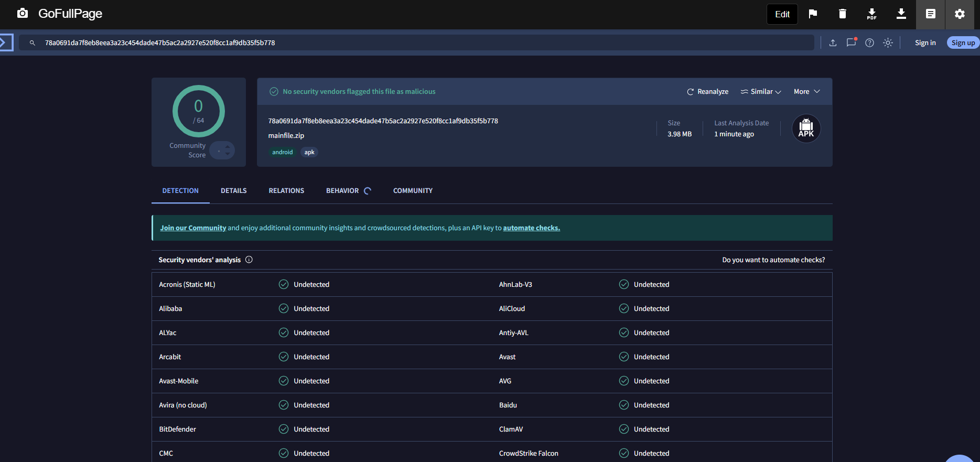The height and width of the screenshot is (462, 980).
Task: Click the Avast Undetected check icon
Action: [624, 357]
